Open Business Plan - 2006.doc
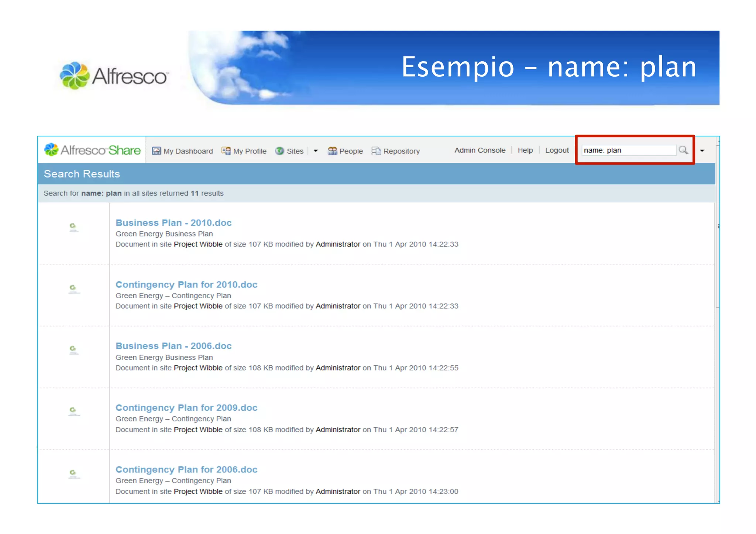This screenshot has height=534, width=756. point(173,346)
